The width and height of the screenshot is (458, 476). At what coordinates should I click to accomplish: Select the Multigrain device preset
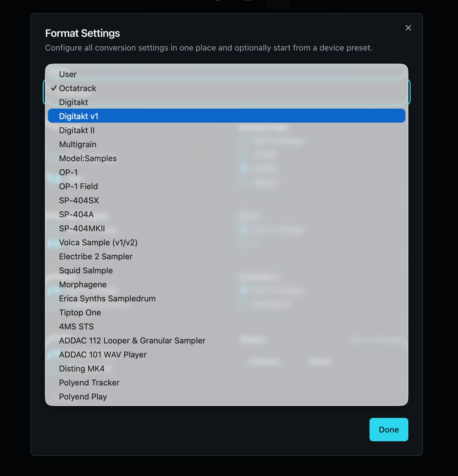point(77,144)
